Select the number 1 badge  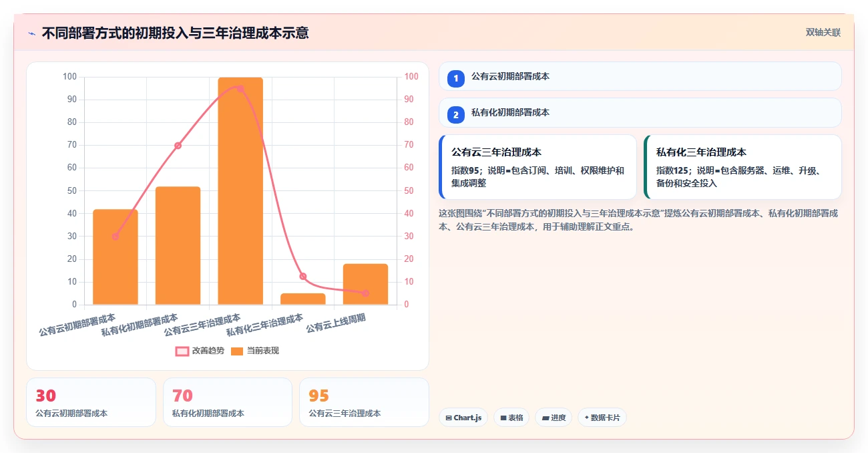[456, 79]
